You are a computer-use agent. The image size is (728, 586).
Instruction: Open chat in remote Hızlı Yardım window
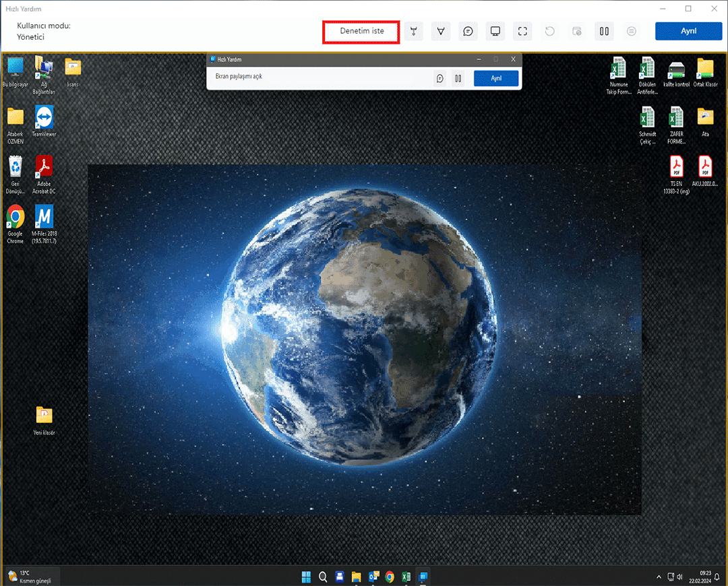click(440, 78)
